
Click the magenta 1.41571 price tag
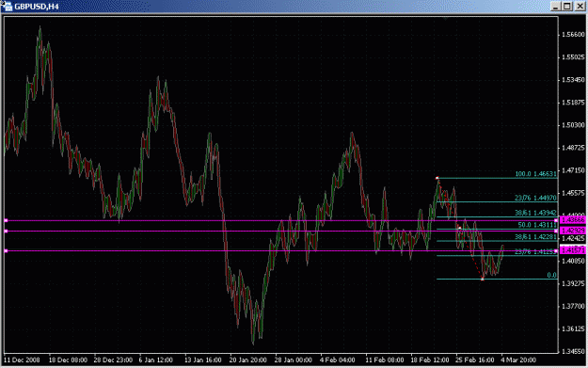tap(573, 249)
